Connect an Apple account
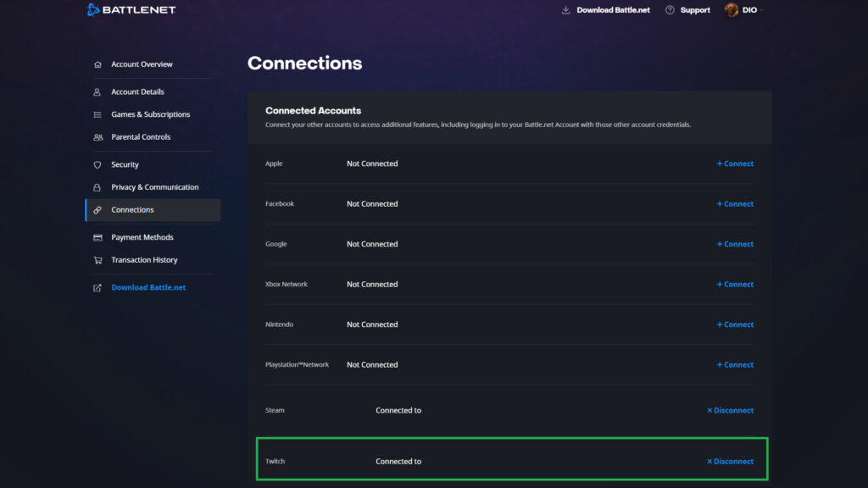This screenshot has width=868, height=488. tap(734, 164)
